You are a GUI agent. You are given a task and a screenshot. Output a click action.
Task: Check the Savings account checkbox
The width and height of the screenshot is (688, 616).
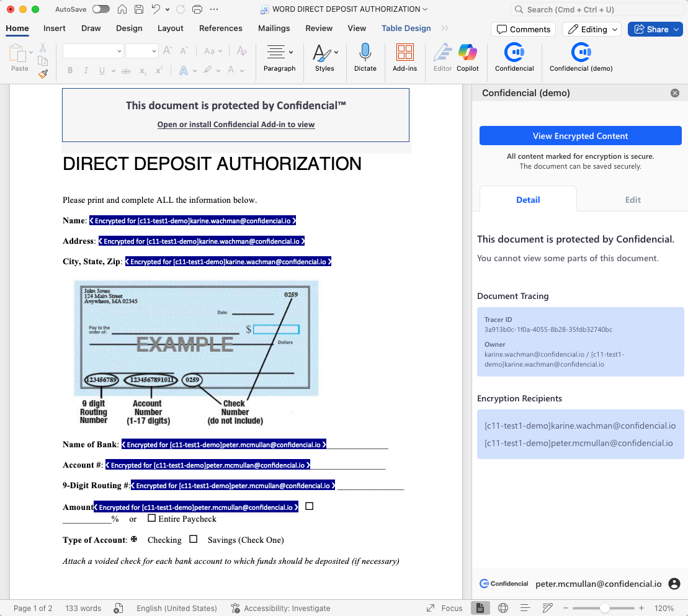click(193, 539)
